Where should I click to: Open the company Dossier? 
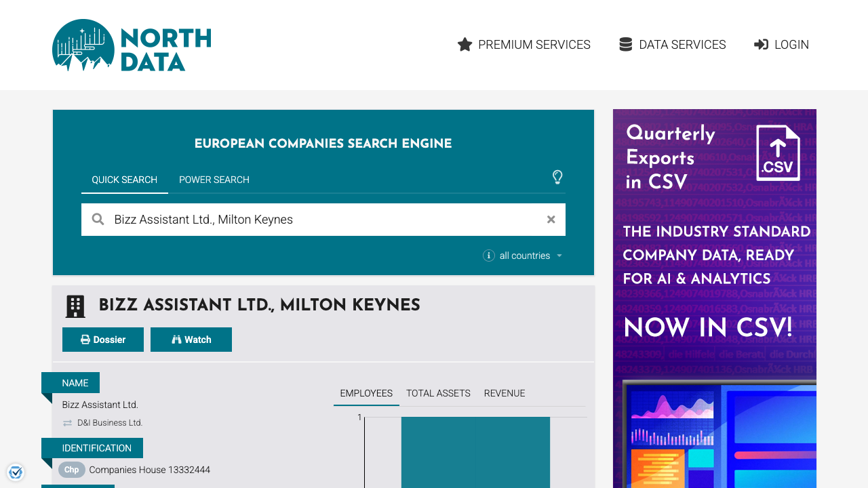103,339
